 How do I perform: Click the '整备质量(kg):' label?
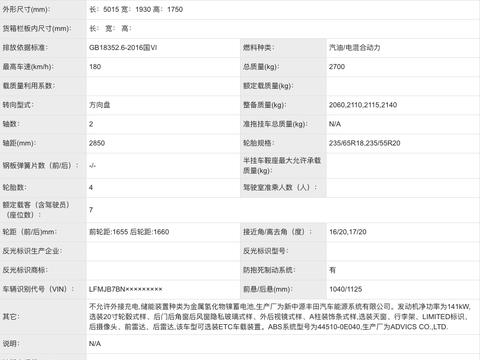265,105
